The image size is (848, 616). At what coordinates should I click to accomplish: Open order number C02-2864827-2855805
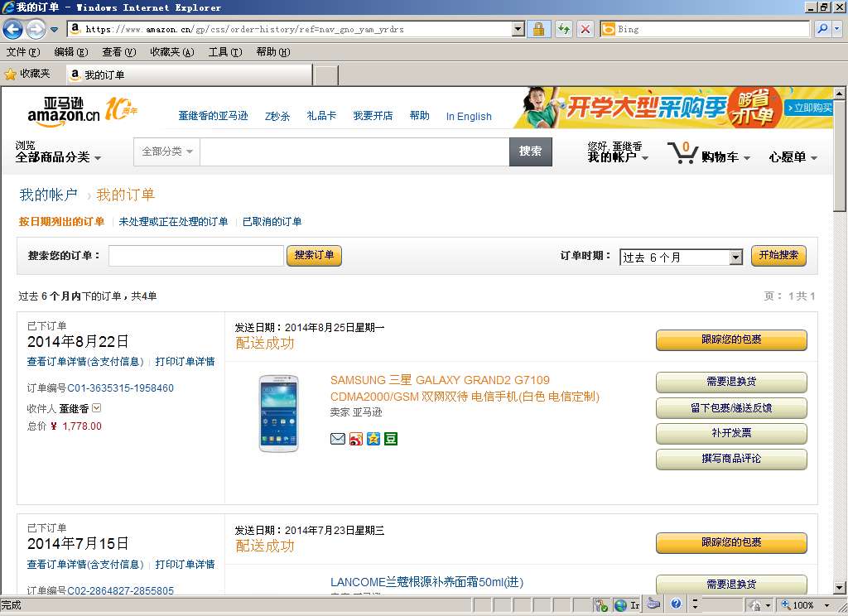tap(121, 590)
